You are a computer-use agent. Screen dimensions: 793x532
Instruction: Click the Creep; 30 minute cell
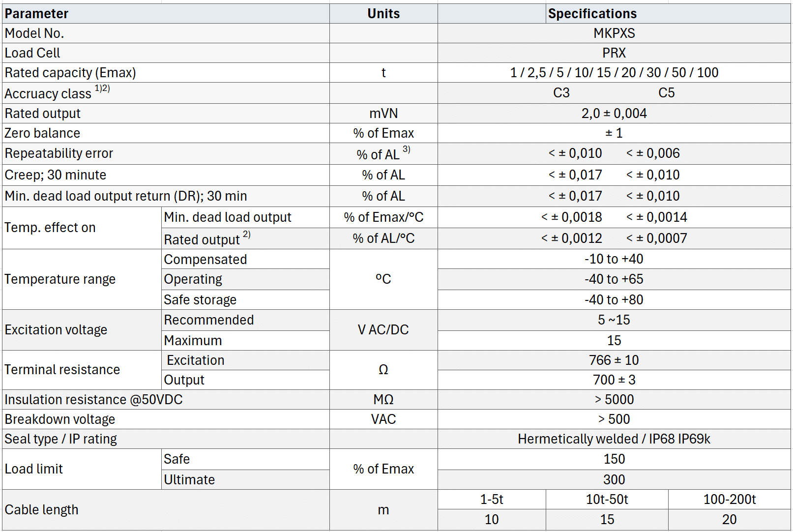click(56, 175)
